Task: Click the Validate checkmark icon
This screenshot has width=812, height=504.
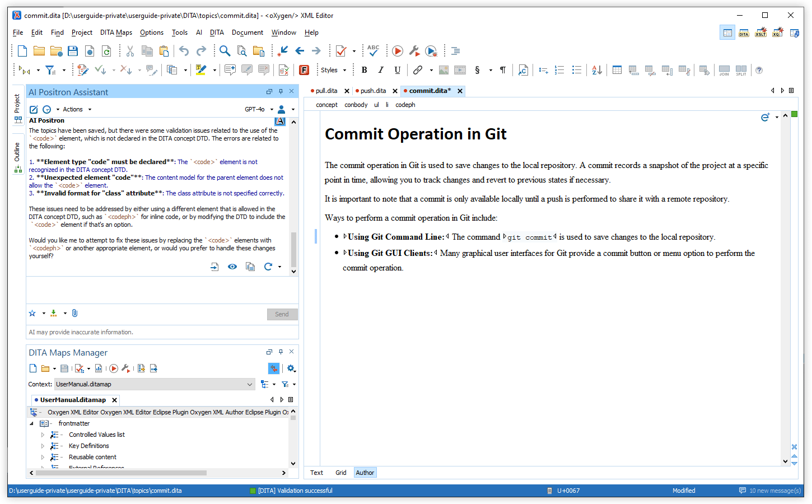Action: (341, 51)
